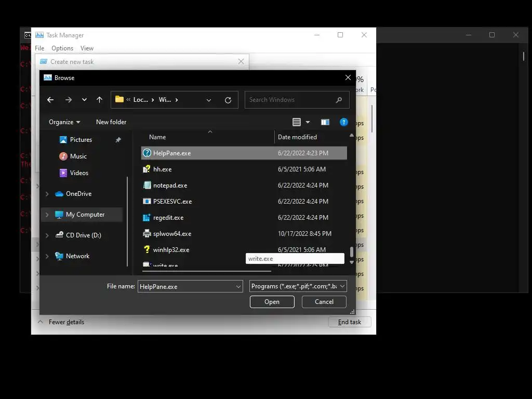Expand the Network tree node
The width and height of the screenshot is (532, 399).
click(47, 256)
